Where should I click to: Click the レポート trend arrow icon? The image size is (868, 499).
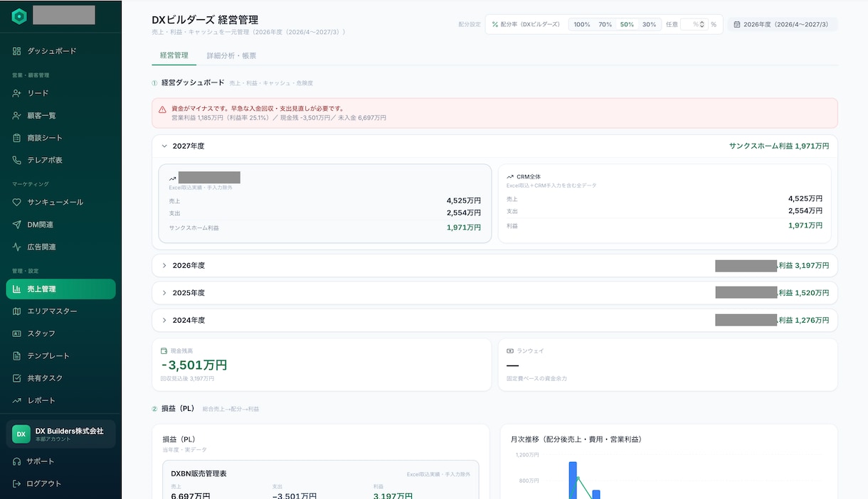(x=17, y=400)
